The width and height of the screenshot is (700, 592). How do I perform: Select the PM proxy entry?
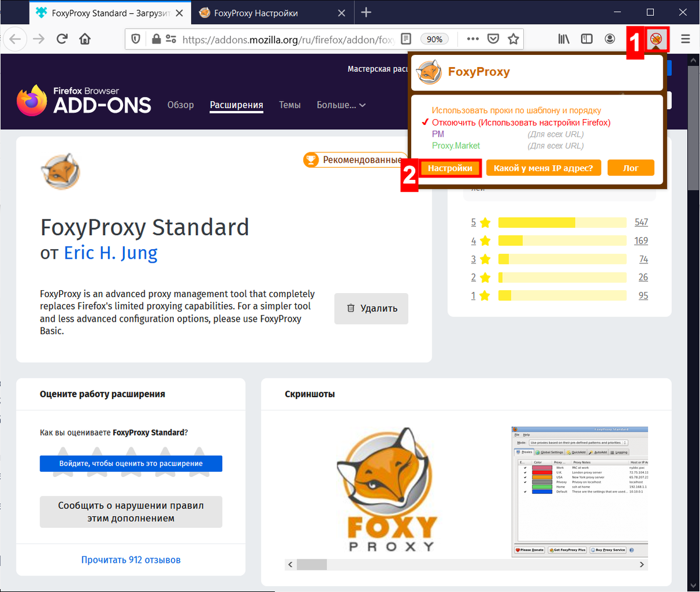tap(438, 134)
